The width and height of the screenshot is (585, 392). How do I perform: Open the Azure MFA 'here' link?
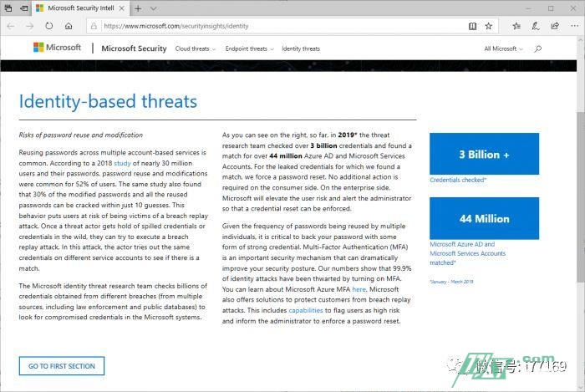point(359,289)
